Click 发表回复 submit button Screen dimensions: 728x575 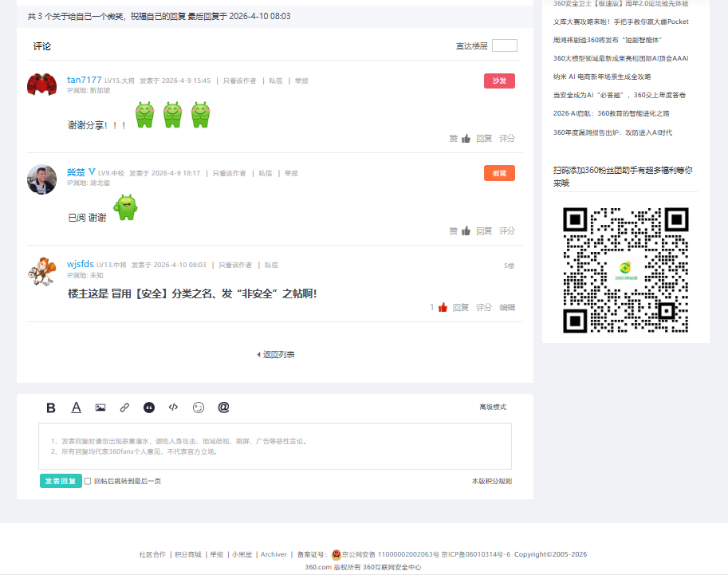pos(61,481)
